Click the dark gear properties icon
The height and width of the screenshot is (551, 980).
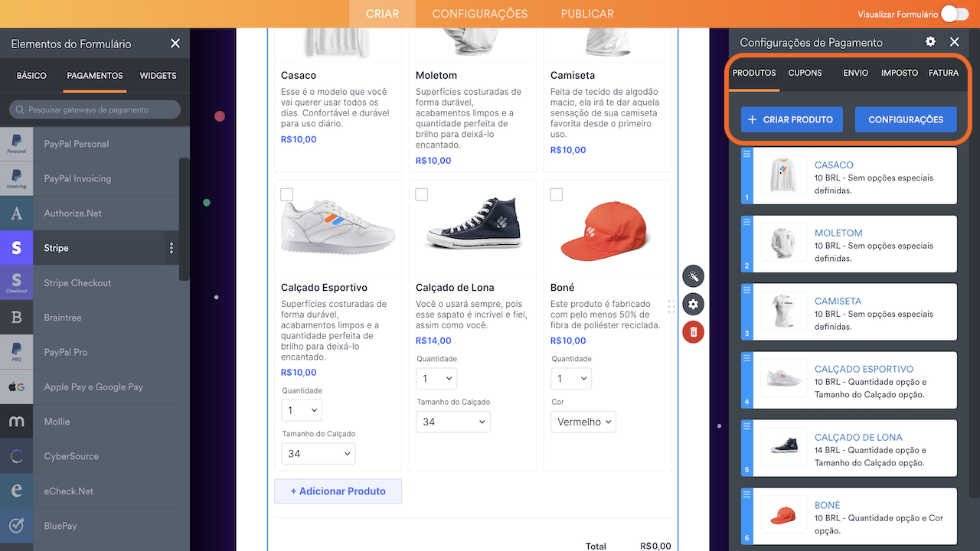click(x=693, y=305)
